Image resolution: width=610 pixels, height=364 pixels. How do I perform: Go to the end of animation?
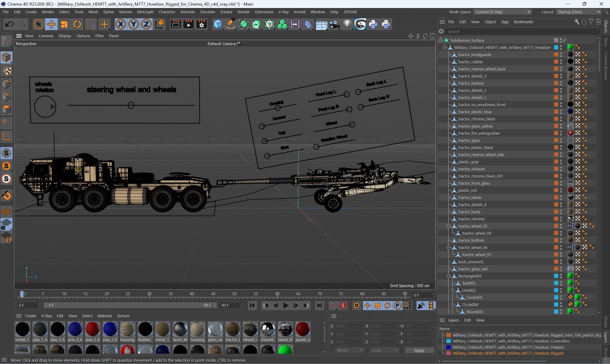click(x=319, y=305)
